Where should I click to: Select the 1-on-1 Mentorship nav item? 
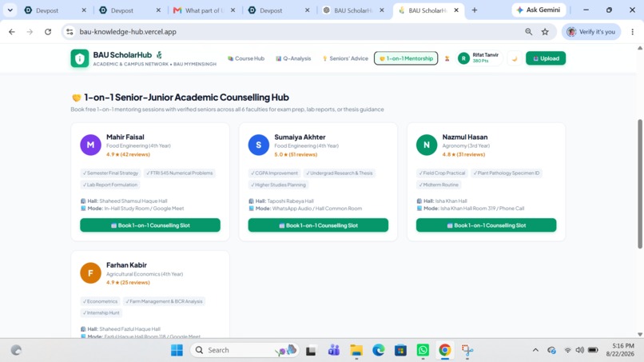tap(406, 58)
